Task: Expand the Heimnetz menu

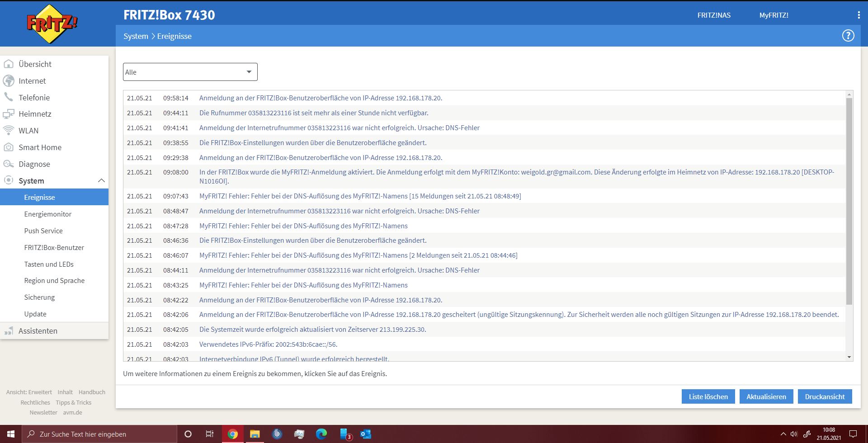Action: [x=54, y=114]
